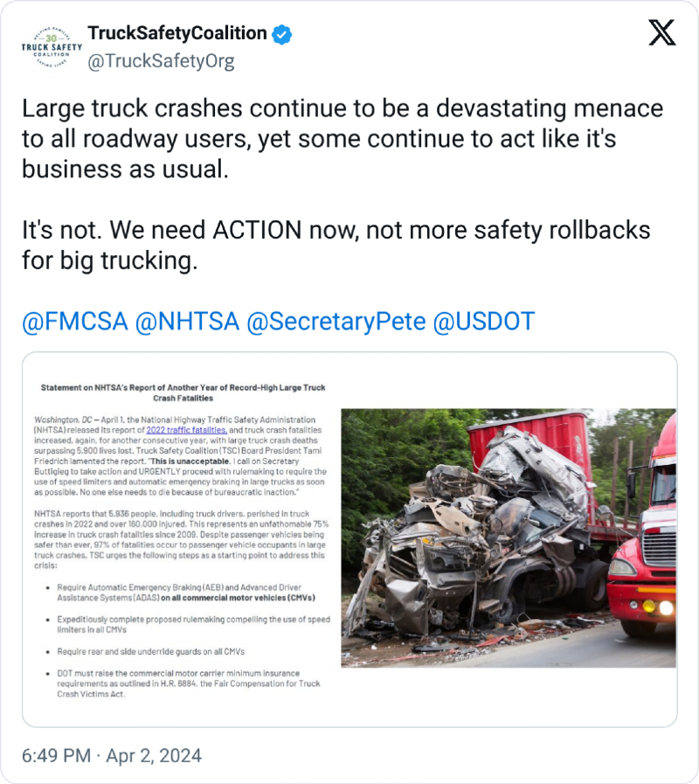
Task: Open the @NHTSA mention
Action: (187, 321)
